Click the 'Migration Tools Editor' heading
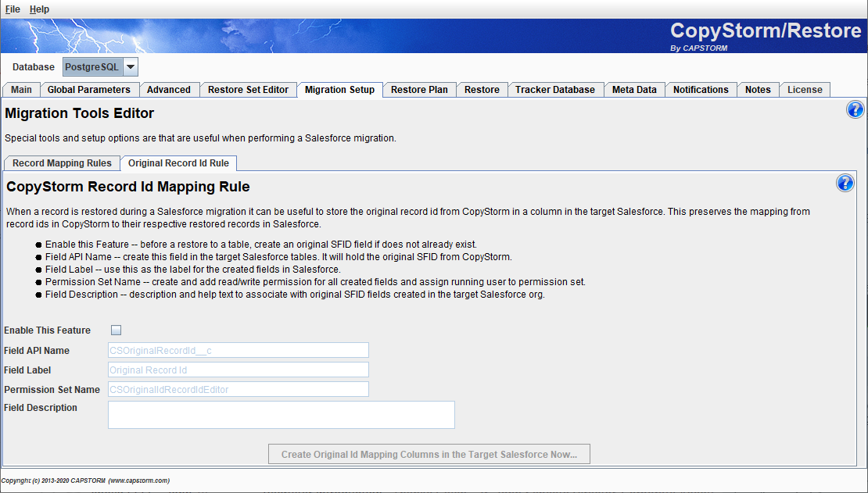 pos(79,113)
